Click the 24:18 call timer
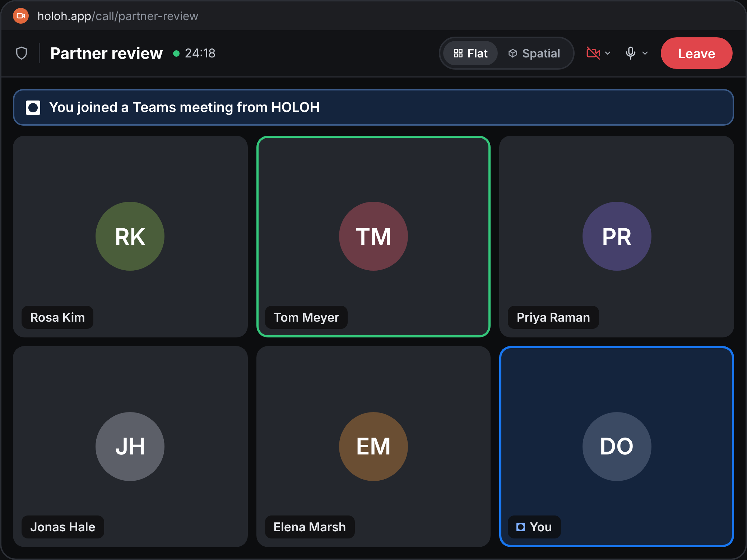747x560 pixels. pyautogui.click(x=200, y=53)
